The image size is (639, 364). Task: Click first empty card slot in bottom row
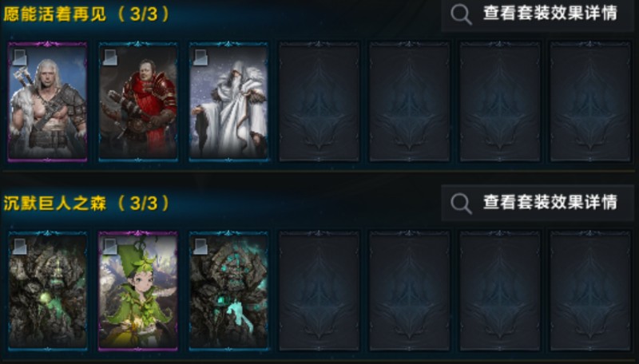[x=319, y=291]
